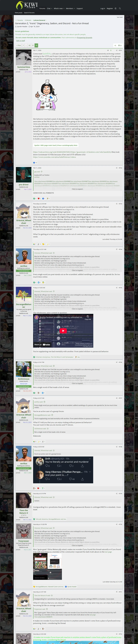Click the share icon on post #741
138x644 pixels.
117,50
